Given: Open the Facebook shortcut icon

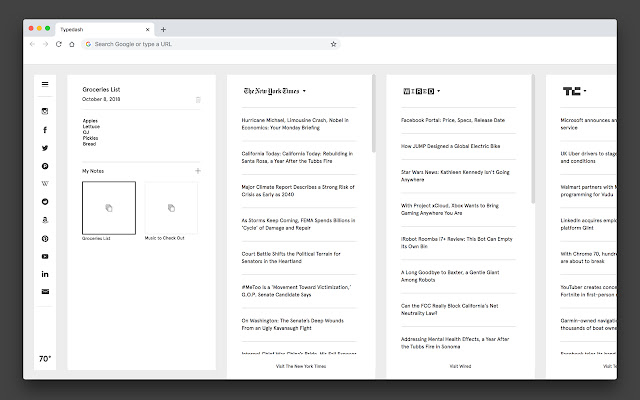Looking at the screenshot, I should point(45,130).
